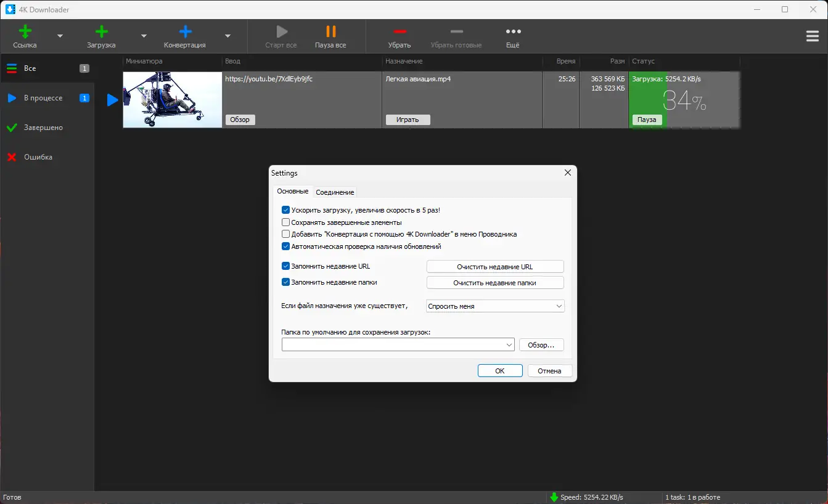828x504 pixels.
Task: Click the 4K Downloader app icon in title bar
Action: point(10,9)
